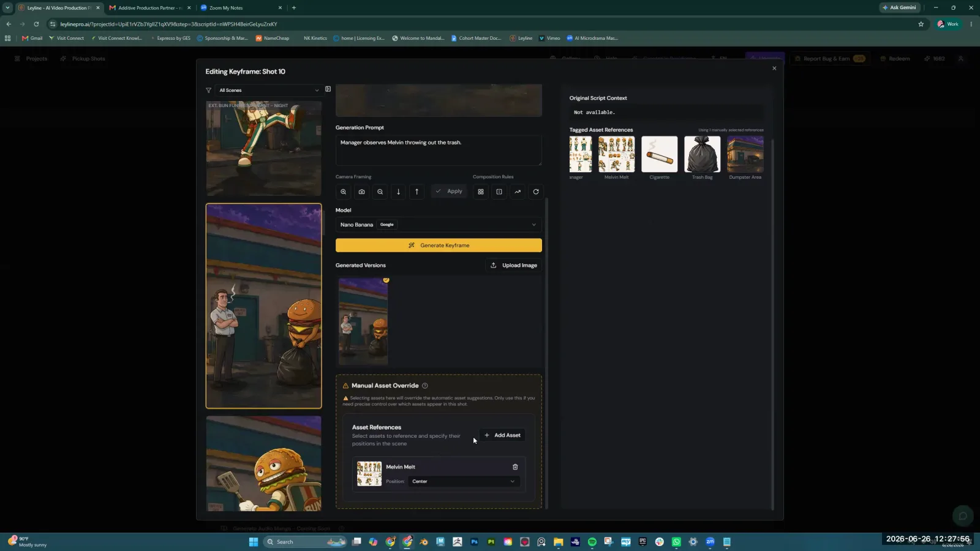Open the Vimeo bookmark

click(549, 38)
